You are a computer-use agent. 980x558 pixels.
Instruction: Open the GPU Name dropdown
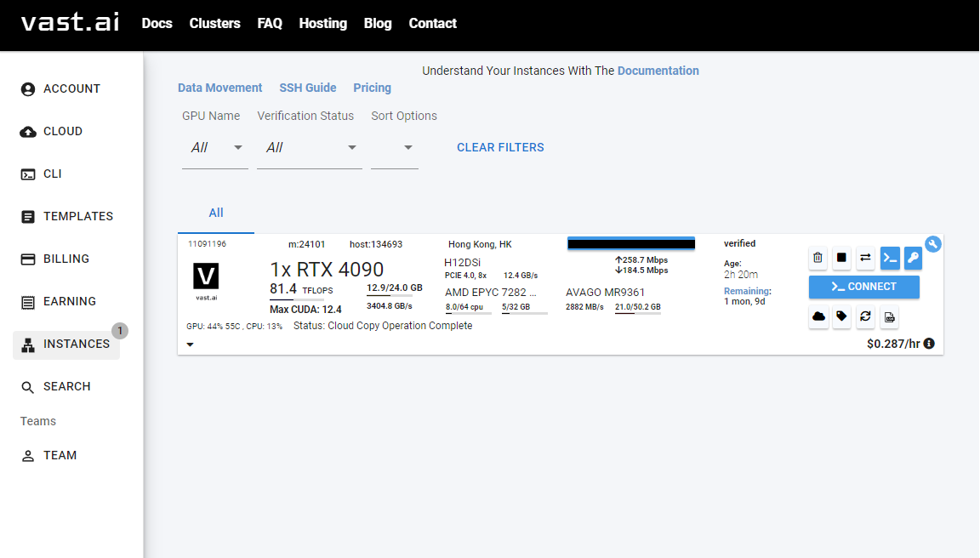coord(214,148)
